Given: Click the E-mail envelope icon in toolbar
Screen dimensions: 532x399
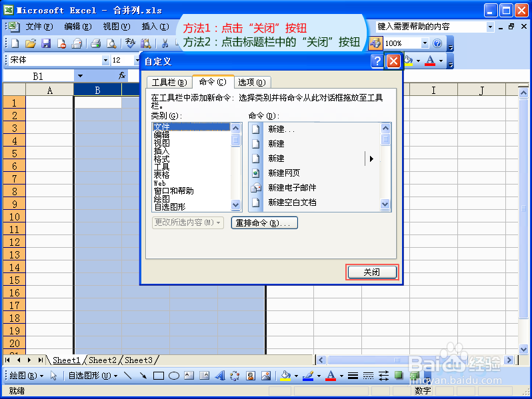Looking at the screenshot, I should (x=77, y=43).
